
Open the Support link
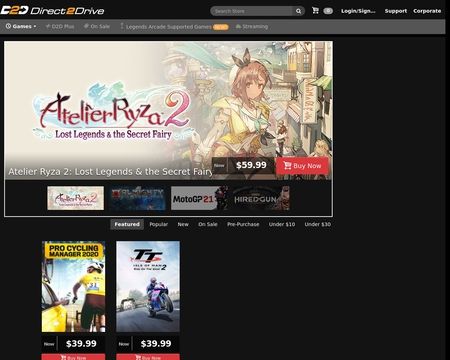pos(396,11)
